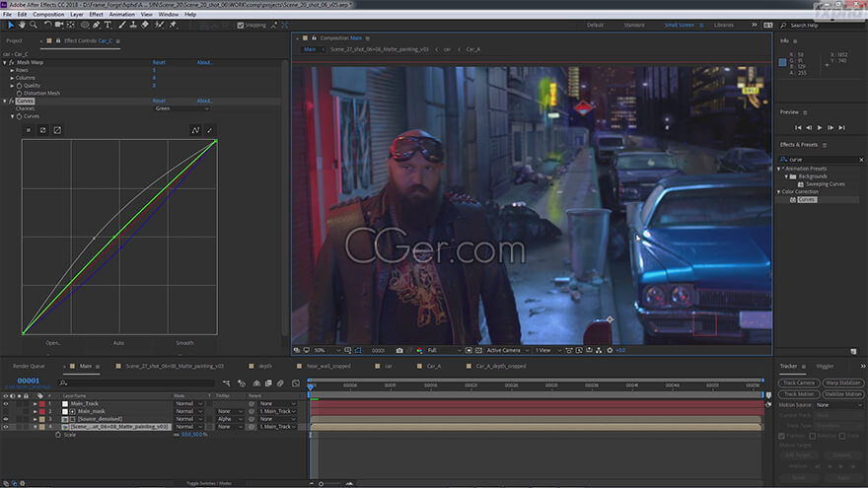The width and height of the screenshot is (868, 488).
Task: Toggle the Scale property stopwatch
Action: (x=58, y=435)
